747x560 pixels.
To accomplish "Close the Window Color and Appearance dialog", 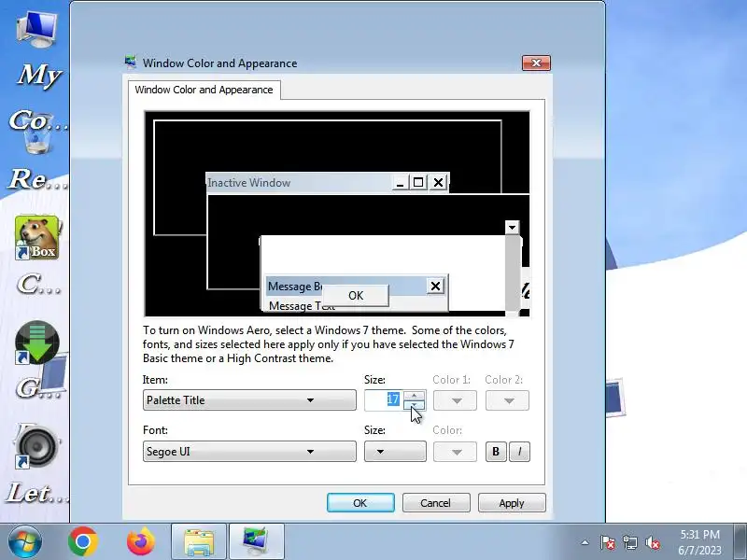I will point(536,63).
